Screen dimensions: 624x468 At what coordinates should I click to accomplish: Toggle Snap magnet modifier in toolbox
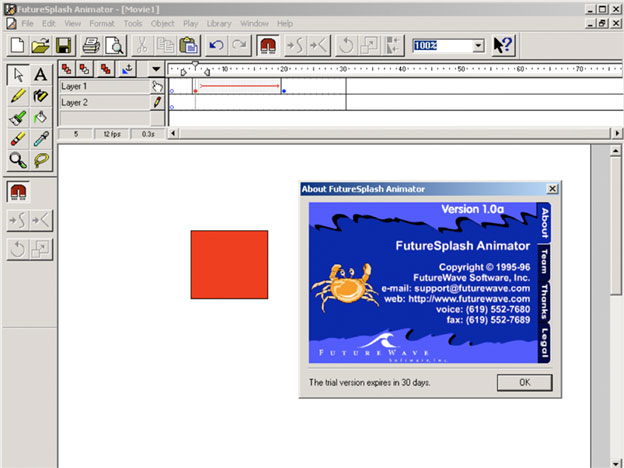tap(18, 192)
